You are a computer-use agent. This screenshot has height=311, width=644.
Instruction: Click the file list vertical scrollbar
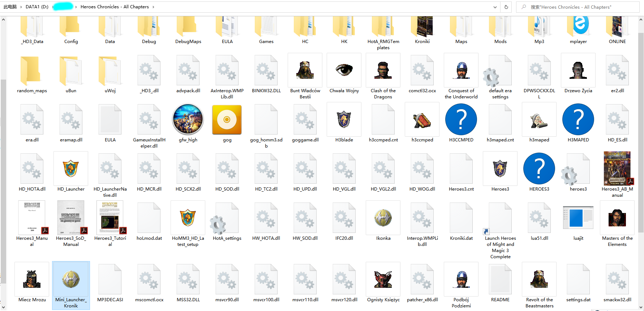tap(641, 132)
